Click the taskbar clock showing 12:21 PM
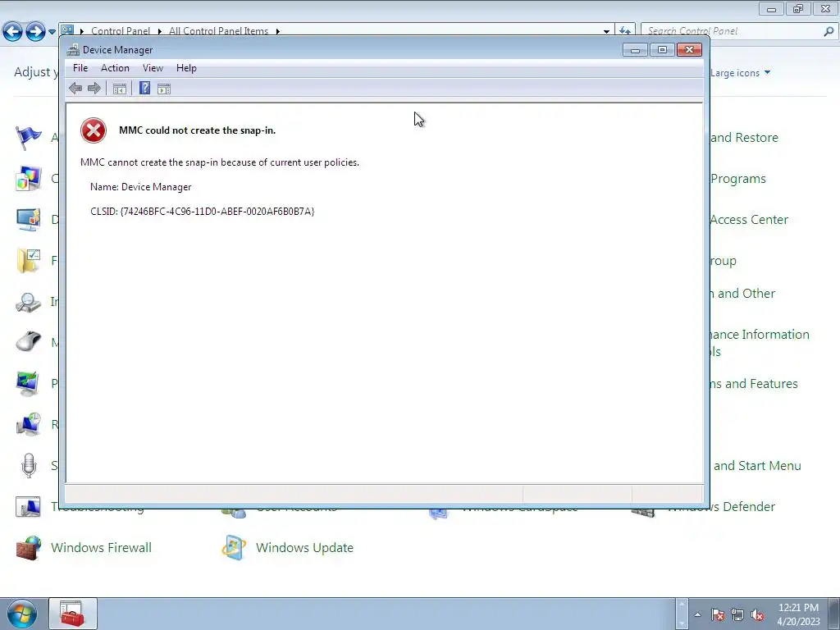 pos(798,614)
